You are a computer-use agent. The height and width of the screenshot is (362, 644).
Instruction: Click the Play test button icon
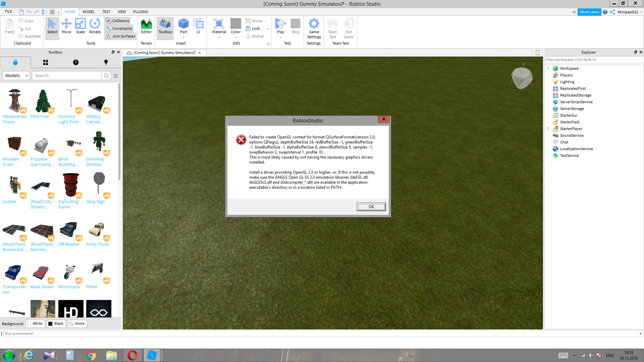[x=280, y=24]
